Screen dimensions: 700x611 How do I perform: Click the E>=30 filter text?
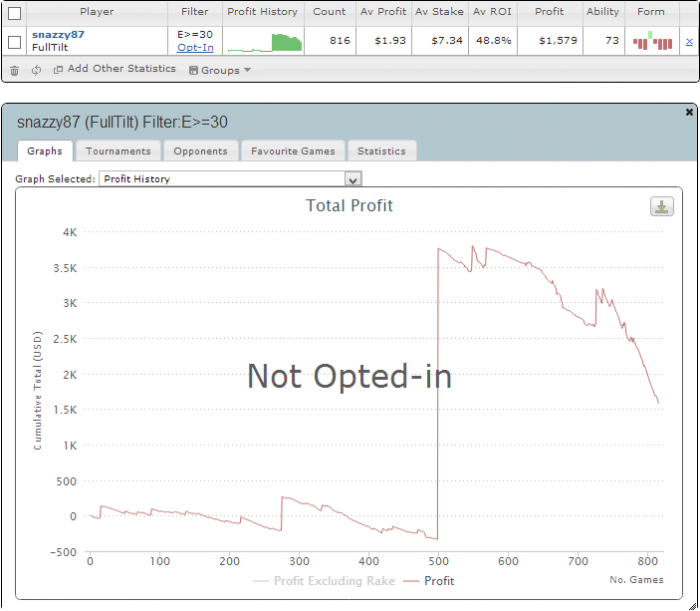195,34
